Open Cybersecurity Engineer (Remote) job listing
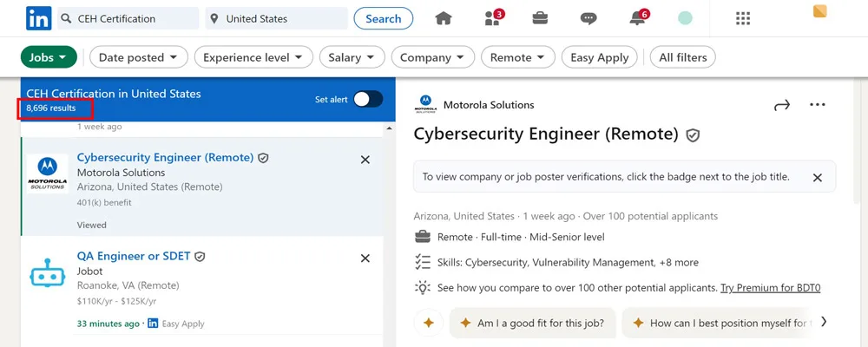This screenshot has width=868, height=347. [x=165, y=158]
